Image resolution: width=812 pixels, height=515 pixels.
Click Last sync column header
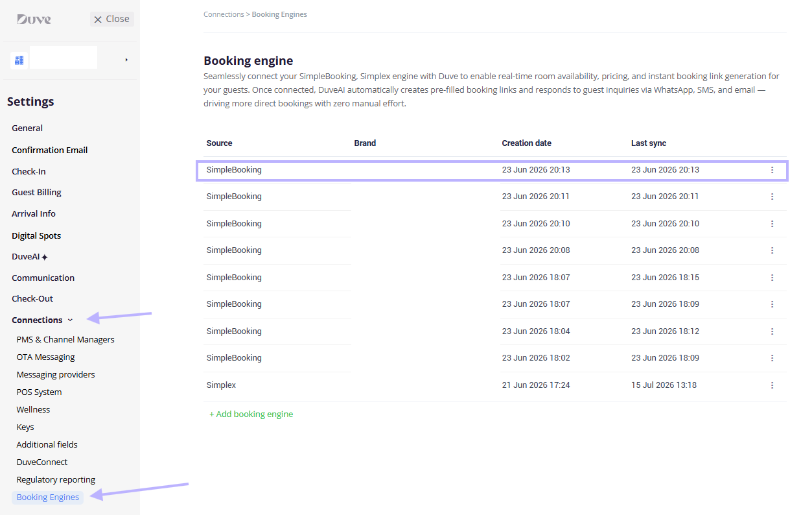[649, 143]
